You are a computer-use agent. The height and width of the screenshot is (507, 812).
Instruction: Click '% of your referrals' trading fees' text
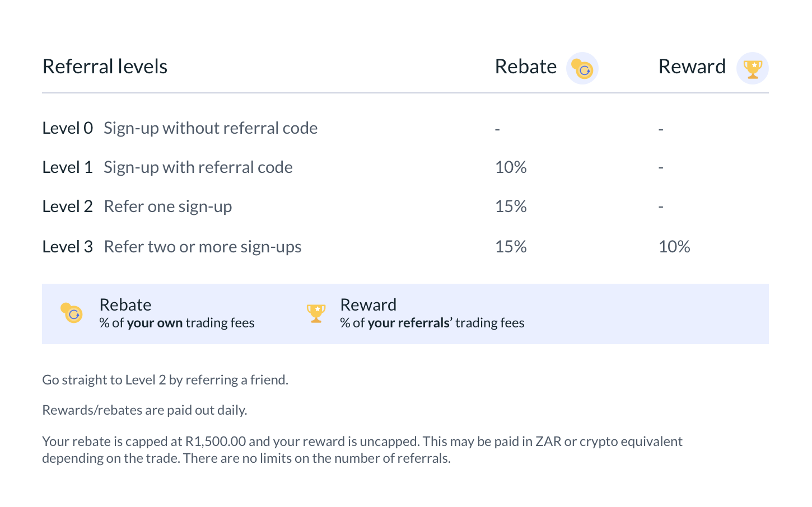432,323
